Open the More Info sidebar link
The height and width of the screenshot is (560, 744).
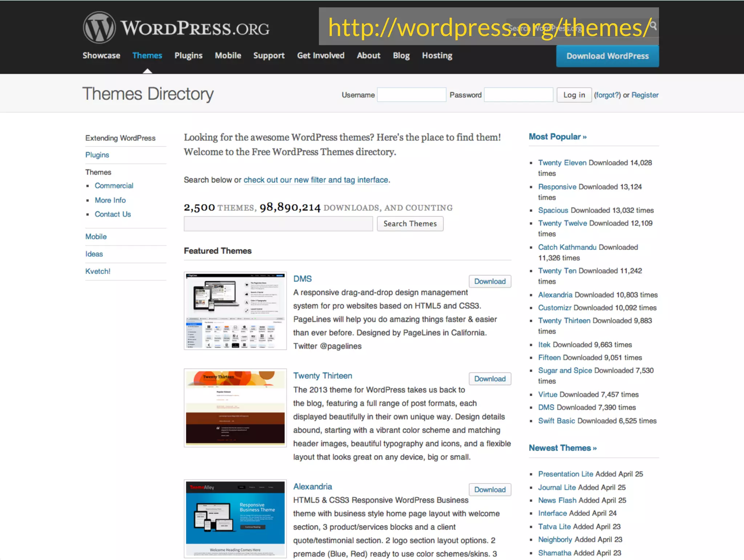click(x=110, y=200)
